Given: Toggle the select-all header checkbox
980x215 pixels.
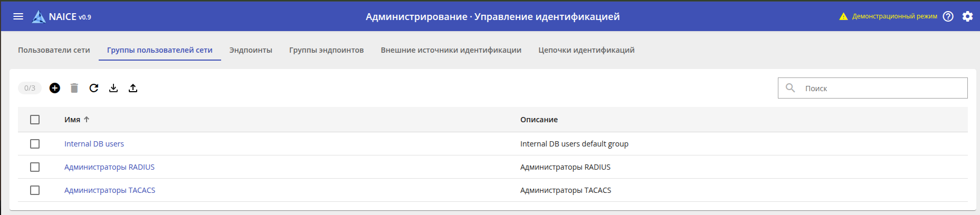Looking at the screenshot, I should click(x=35, y=120).
